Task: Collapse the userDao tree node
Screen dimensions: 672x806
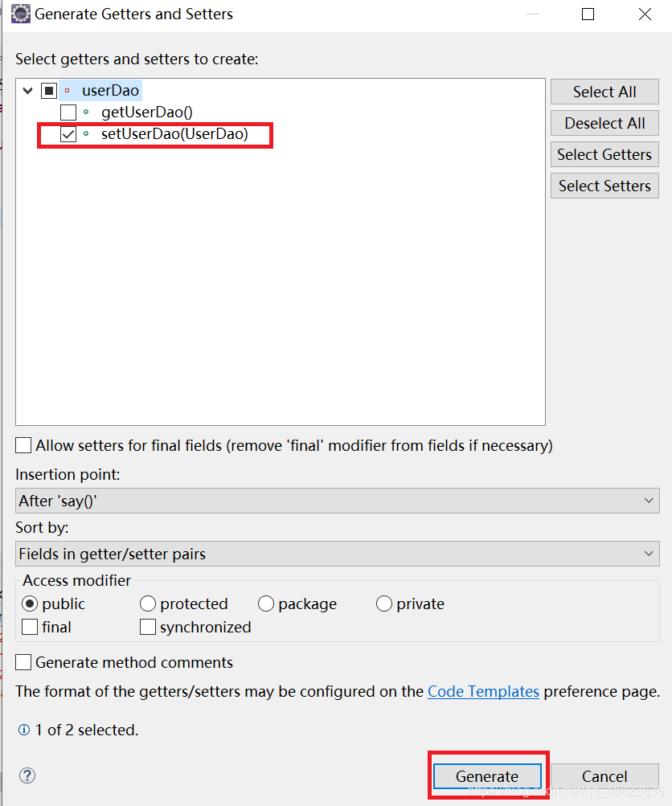Action: (x=27, y=90)
